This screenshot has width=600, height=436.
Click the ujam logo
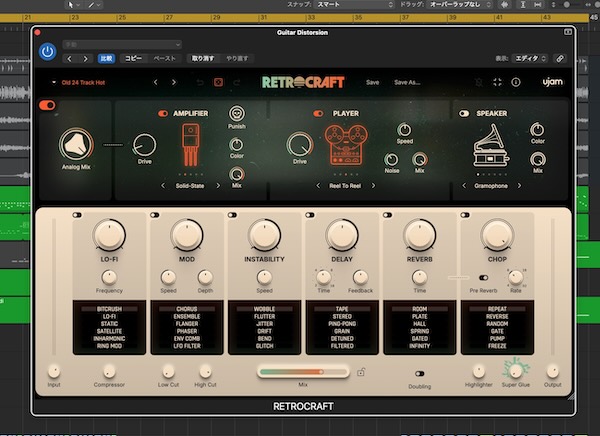[x=553, y=82]
